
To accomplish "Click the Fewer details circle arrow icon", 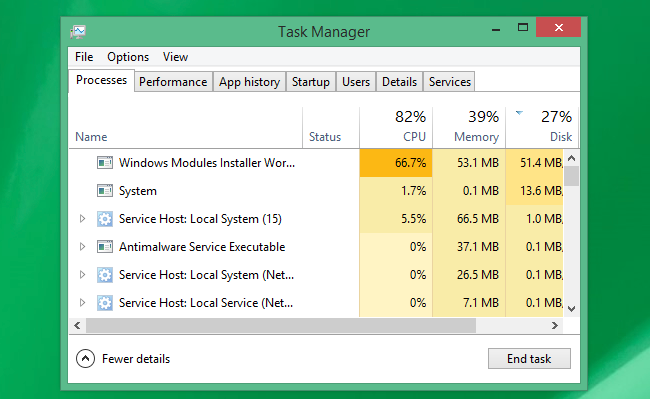I will coord(85,359).
